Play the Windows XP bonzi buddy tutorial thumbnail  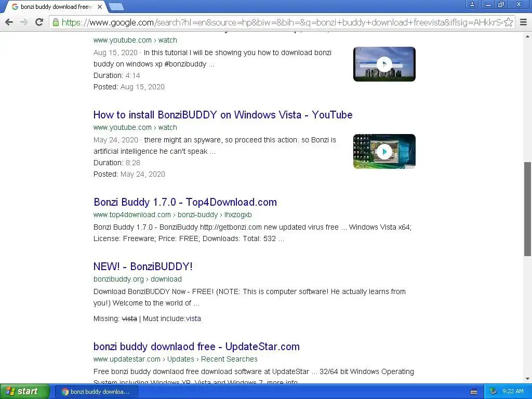pos(384,64)
